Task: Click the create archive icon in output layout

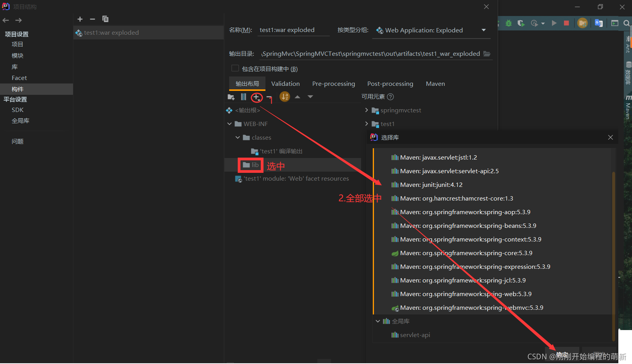Action: (x=244, y=97)
